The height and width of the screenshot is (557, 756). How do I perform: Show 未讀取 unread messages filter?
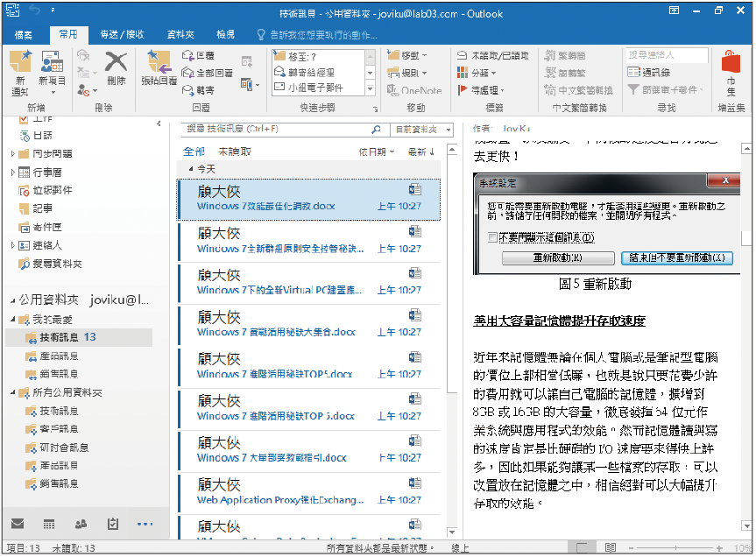pos(235,152)
